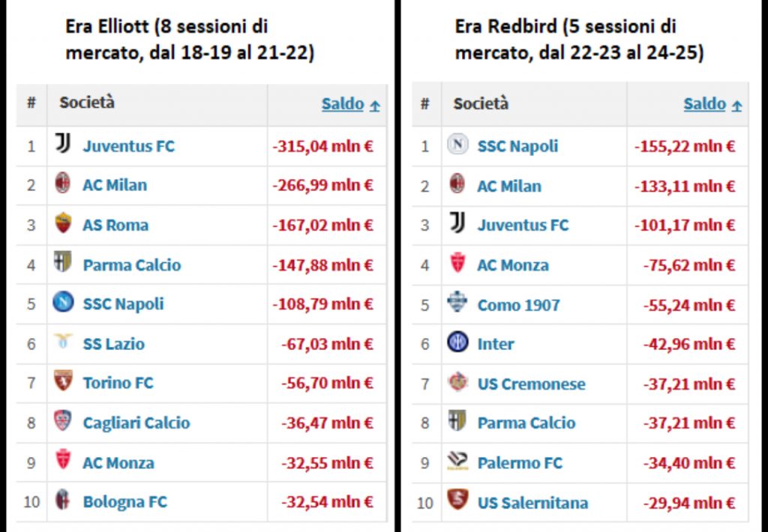Open the AC Milan link in the Era Elliott table
The width and height of the screenshot is (768, 532).
(x=115, y=185)
